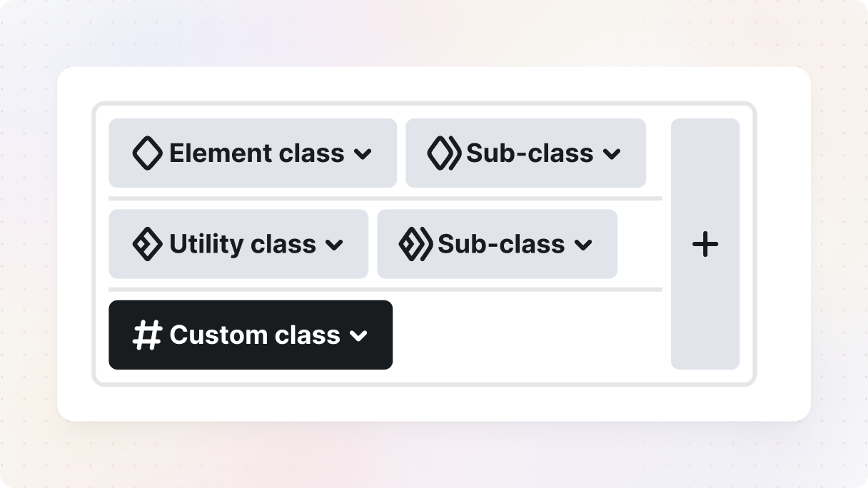Viewport: 868px width, 488px height.
Task: Click the Element class outlined diamond glyph
Action: tap(147, 153)
